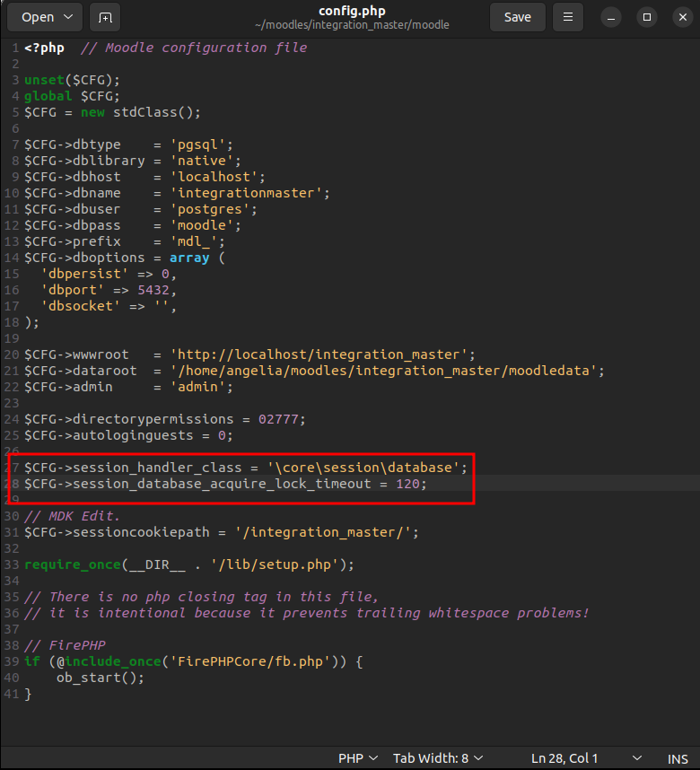This screenshot has width=700, height=770.
Task: Click the '// FirePHP' comment
Action: click(65, 645)
